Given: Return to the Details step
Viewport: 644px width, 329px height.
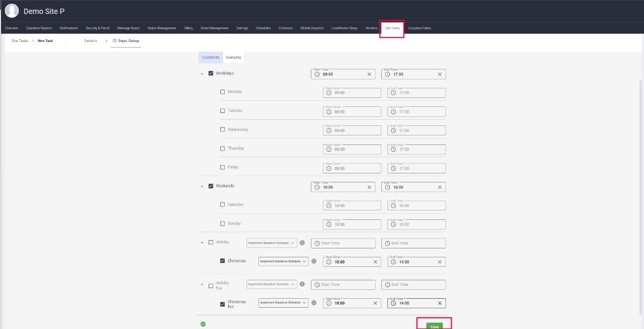Looking at the screenshot, I should [x=91, y=41].
